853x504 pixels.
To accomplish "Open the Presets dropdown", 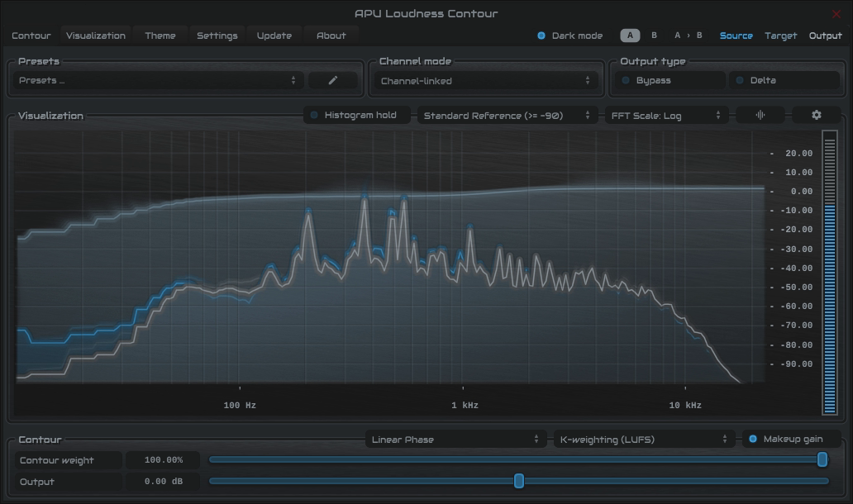I will (159, 80).
